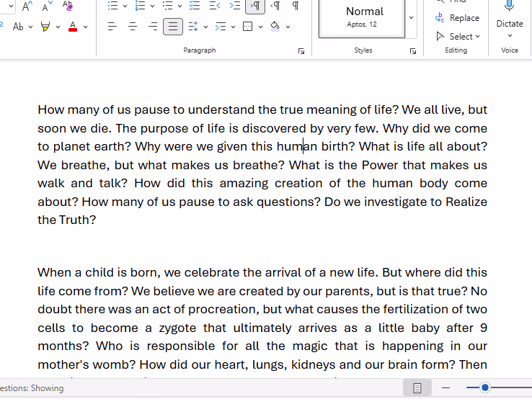
Task: Launch Paragraph settings dialog
Action: pos(301,51)
